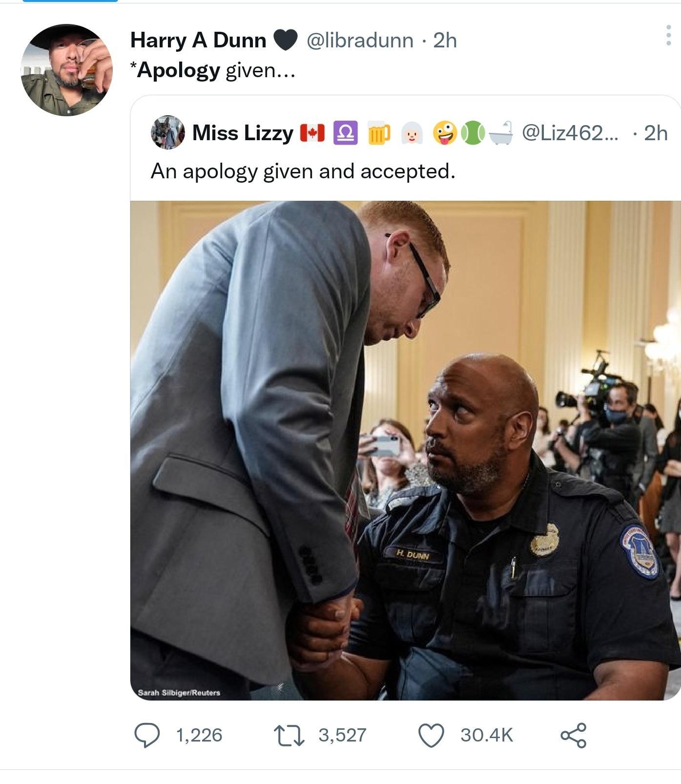Screen dimensions: 681x784
Task: Click the @Liz462... handle
Action: tap(570, 133)
